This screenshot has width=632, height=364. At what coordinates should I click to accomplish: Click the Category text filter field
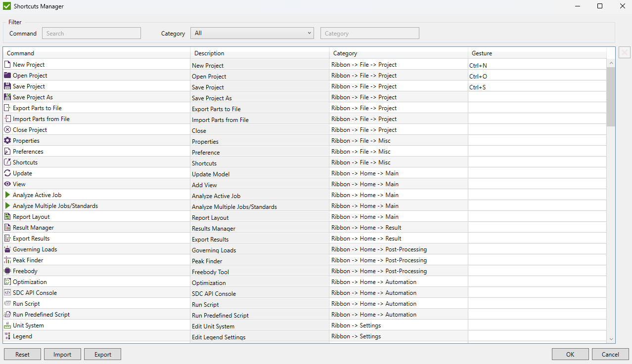pyautogui.click(x=369, y=34)
